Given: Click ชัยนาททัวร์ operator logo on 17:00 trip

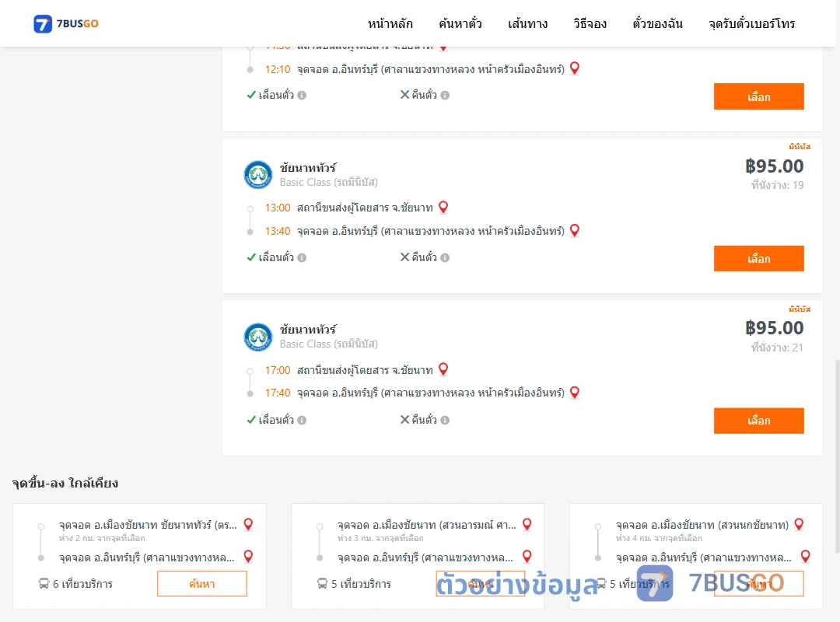Looking at the screenshot, I should (x=257, y=337).
